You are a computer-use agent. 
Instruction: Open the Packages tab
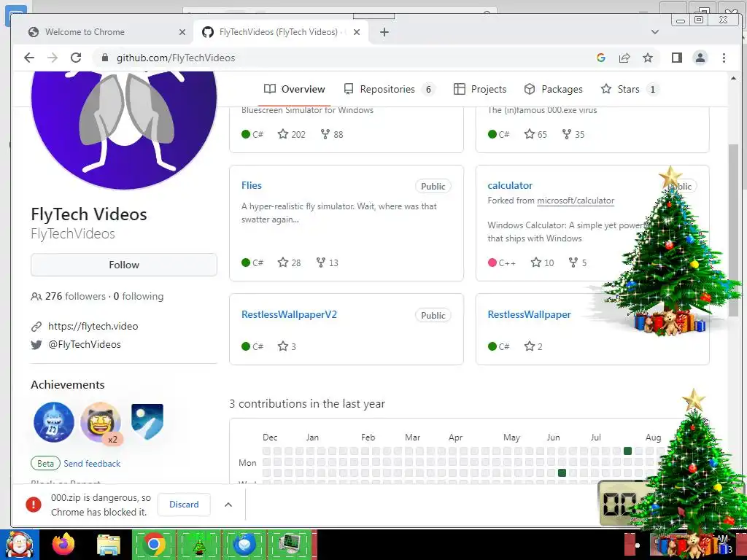click(553, 89)
